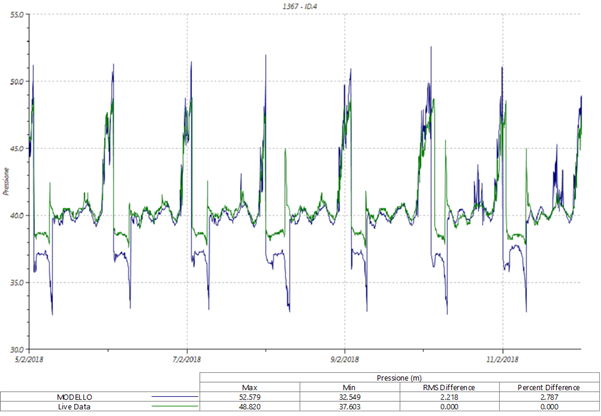Screen dimensions: 601x416
Task: Click the Pressione y-axis label
Action: point(5,182)
